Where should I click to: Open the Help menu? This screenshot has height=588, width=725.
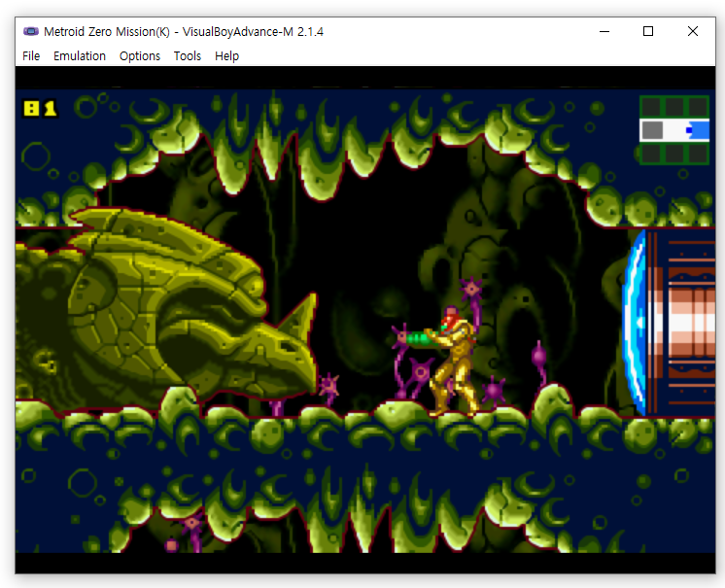click(x=226, y=56)
